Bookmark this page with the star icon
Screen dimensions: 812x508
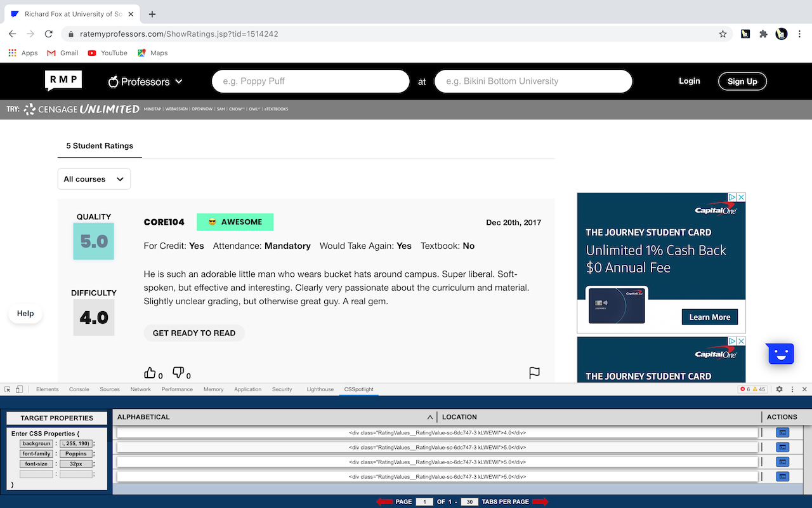pyautogui.click(x=723, y=34)
